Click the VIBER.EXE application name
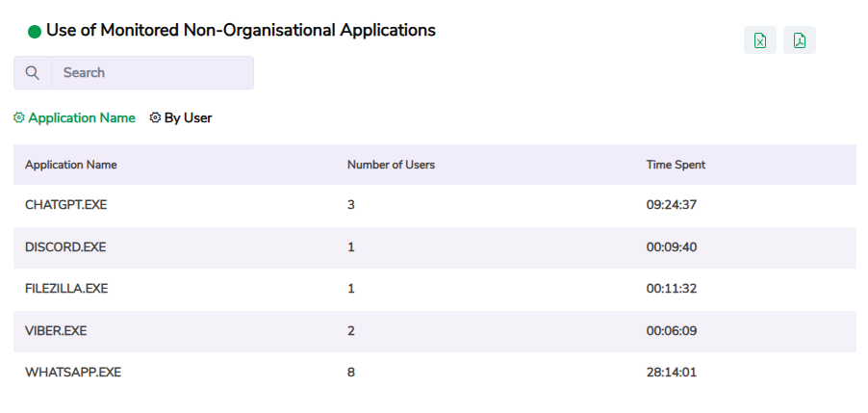The height and width of the screenshot is (413, 868). pyautogui.click(x=56, y=330)
